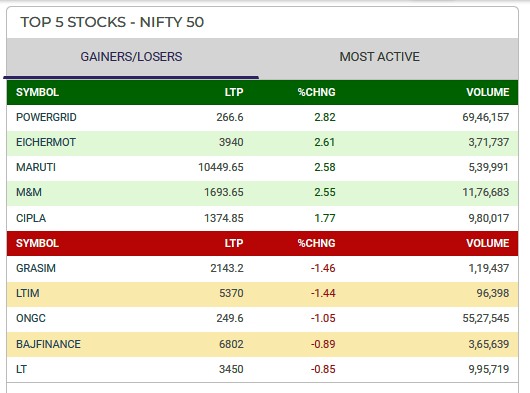Click M&M percent change 2.55

(x=325, y=192)
